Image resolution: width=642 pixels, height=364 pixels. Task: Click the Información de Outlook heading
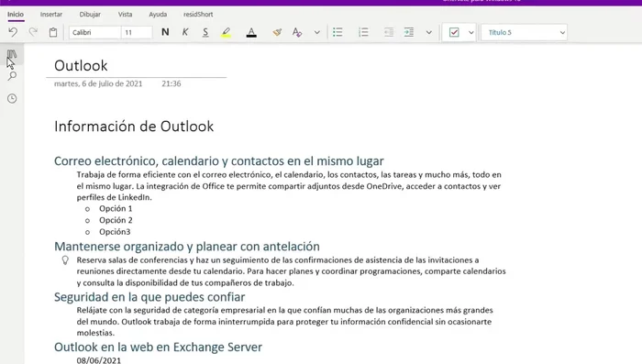(x=134, y=127)
